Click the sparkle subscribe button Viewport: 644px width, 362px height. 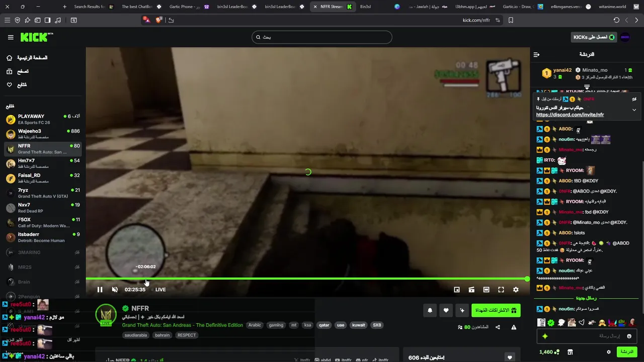coord(462,310)
